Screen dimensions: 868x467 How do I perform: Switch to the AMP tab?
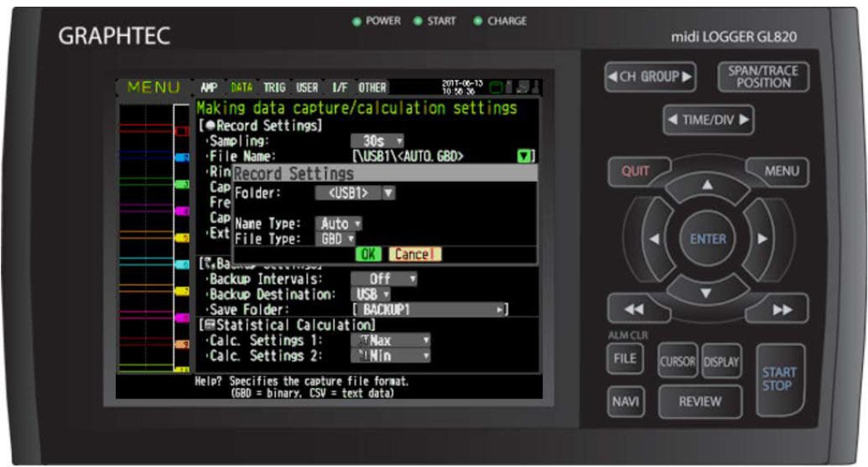(x=209, y=87)
